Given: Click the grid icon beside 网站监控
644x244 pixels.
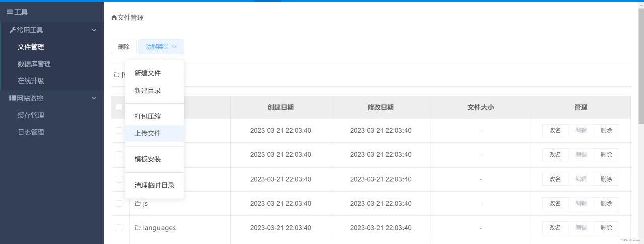Looking at the screenshot, I should pos(13,98).
